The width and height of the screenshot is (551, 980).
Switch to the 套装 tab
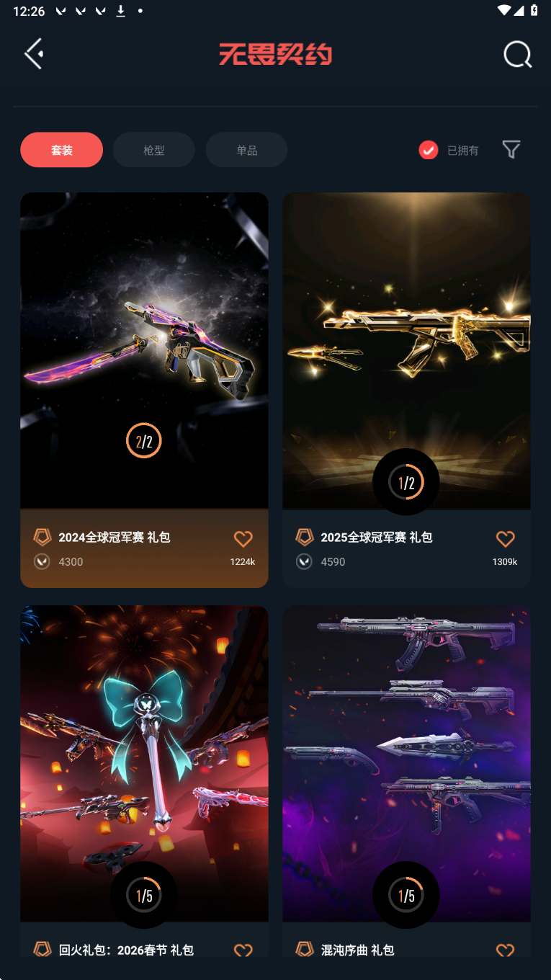click(62, 150)
